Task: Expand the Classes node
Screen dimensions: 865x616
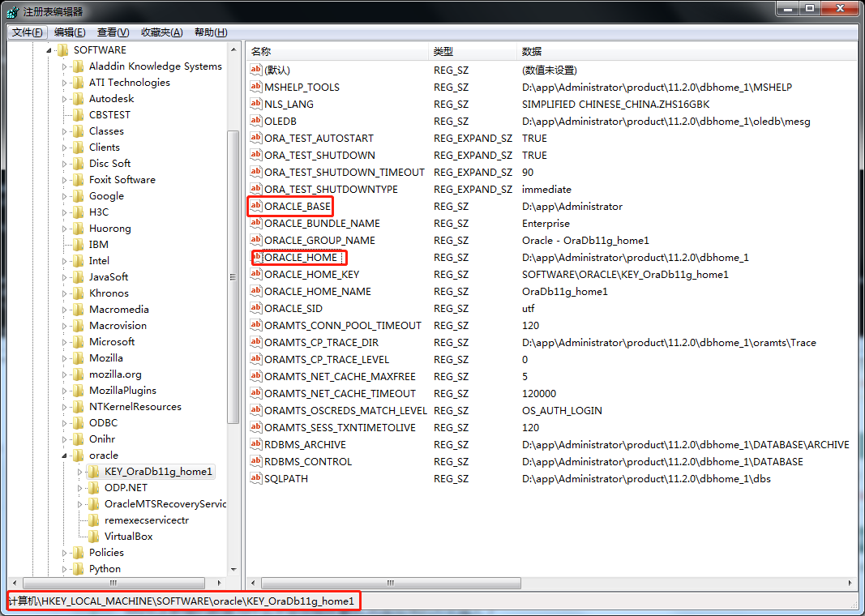Action: 65,131
